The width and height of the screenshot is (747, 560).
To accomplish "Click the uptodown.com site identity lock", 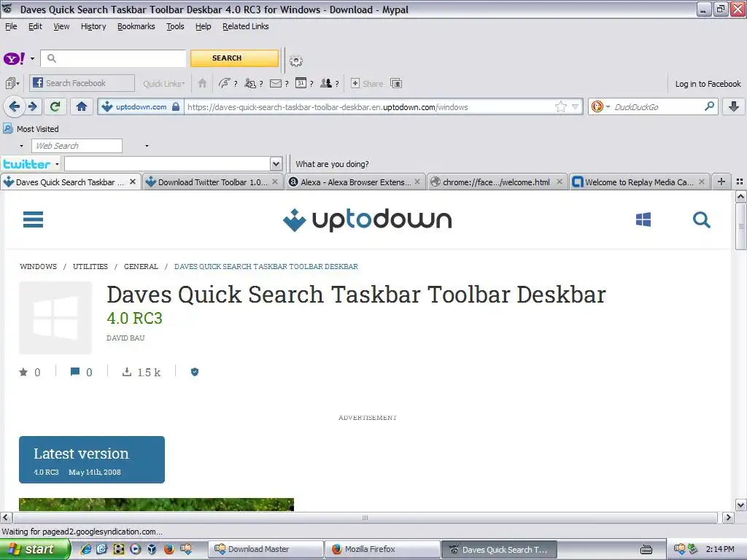I will (141, 106).
